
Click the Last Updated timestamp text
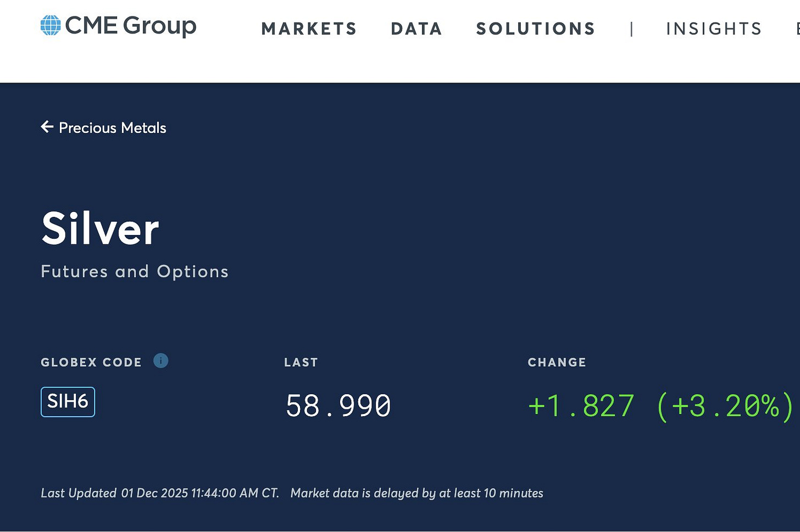pyautogui.click(x=159, y=493)
